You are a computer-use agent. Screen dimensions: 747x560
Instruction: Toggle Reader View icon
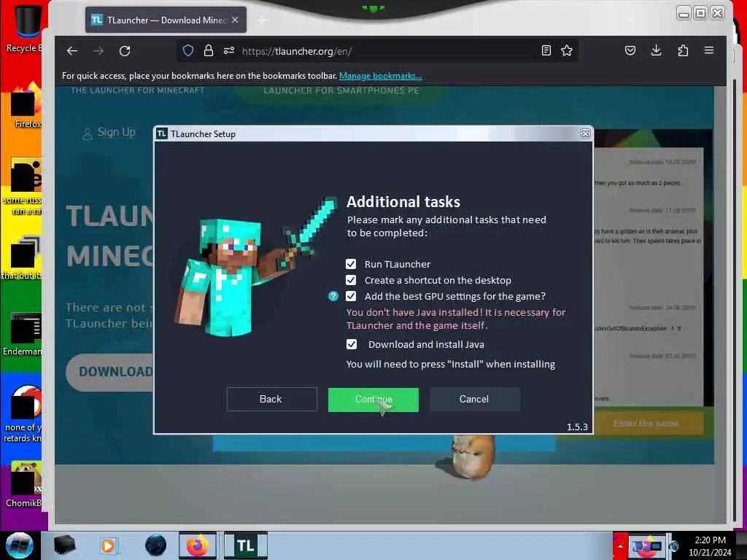click(546, 50)
